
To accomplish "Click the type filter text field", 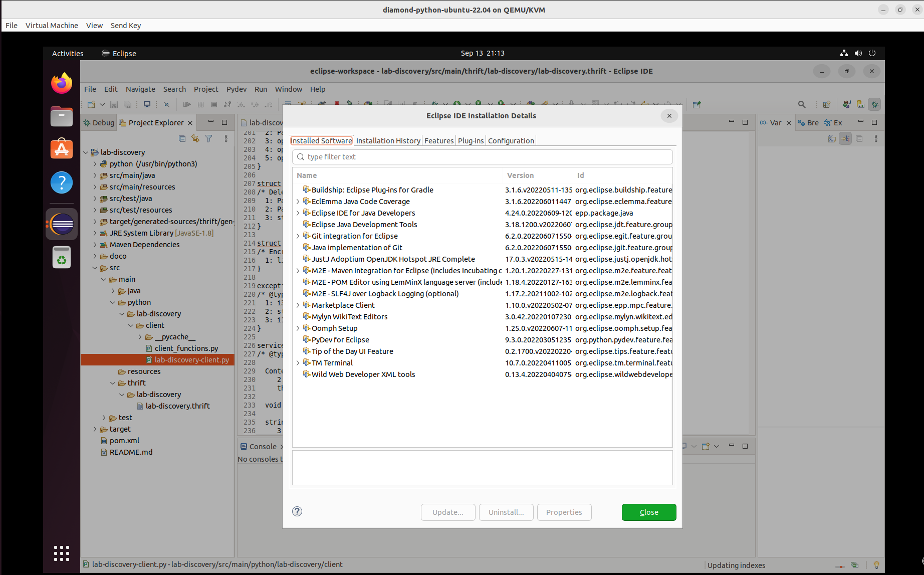I will 482,157.
